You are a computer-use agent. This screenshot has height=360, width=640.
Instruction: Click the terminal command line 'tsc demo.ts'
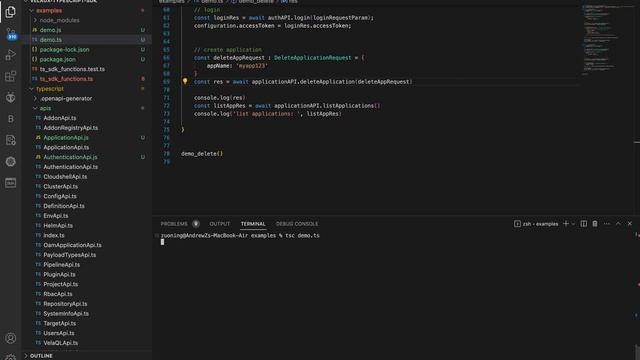tap(302, 236)
